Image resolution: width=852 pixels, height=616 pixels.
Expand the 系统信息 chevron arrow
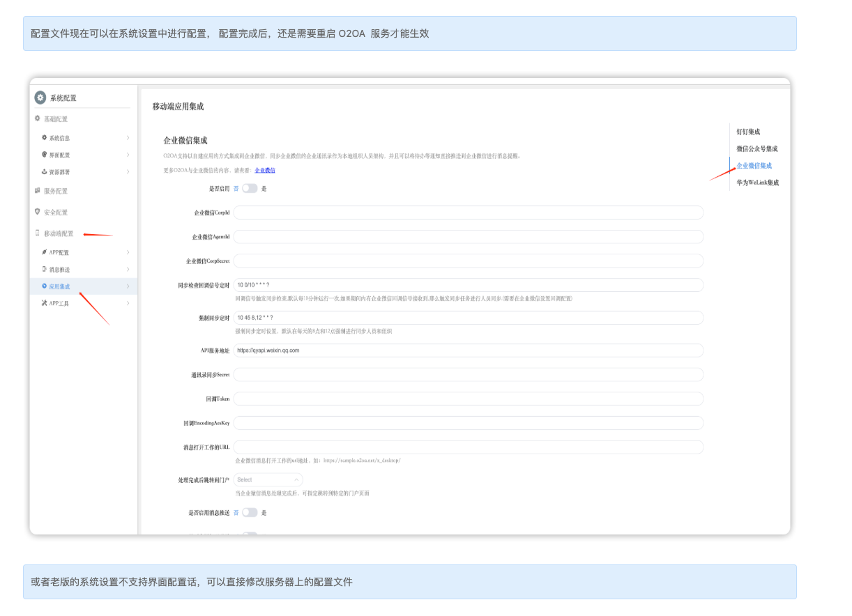pyautogui.click(x=128, y=138)
